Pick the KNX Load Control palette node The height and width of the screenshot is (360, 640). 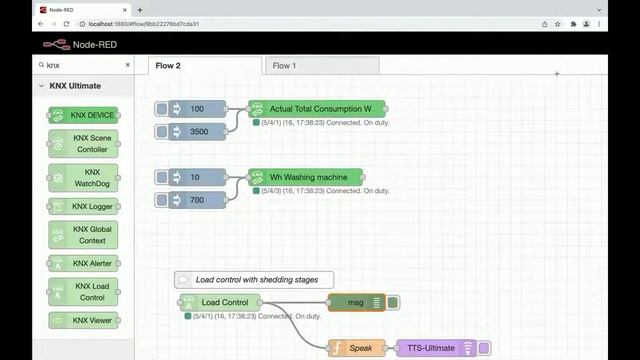[83, 292]
